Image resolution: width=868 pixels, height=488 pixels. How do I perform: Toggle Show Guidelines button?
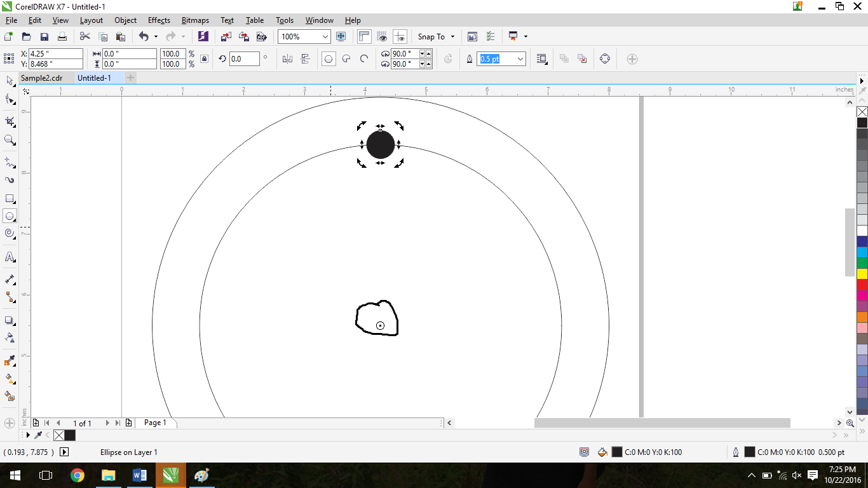(400, 37)
